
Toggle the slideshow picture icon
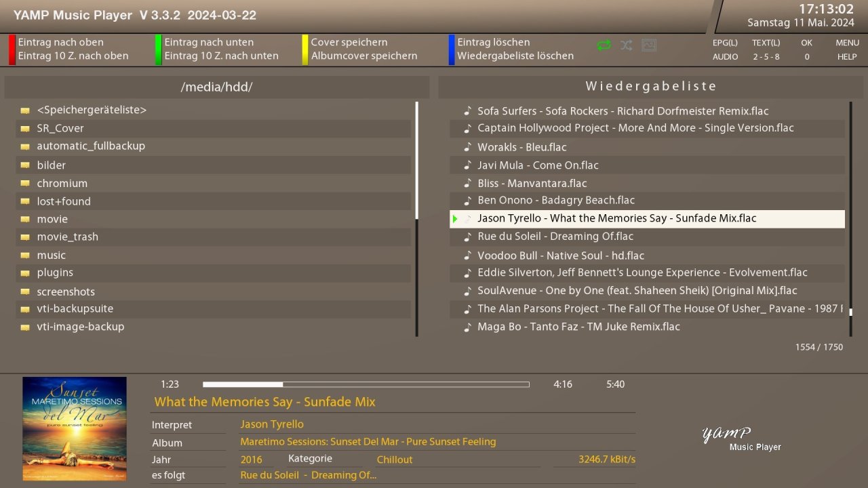click(649, 45)
